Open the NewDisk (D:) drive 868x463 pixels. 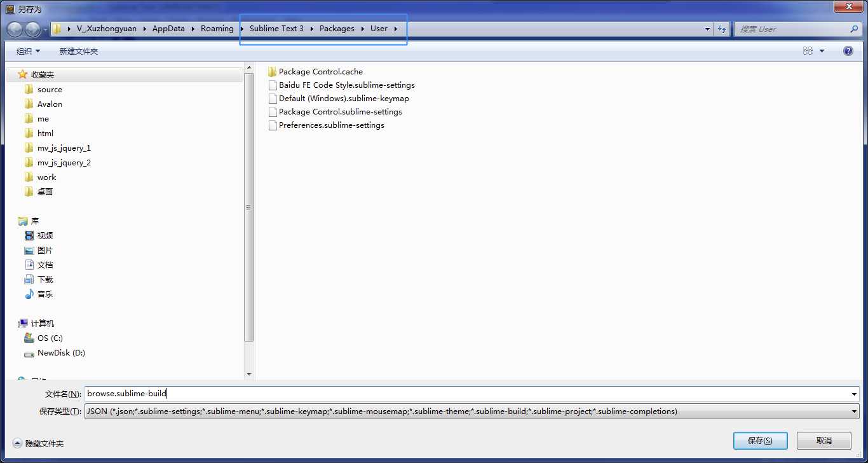[x=61, y=353]
